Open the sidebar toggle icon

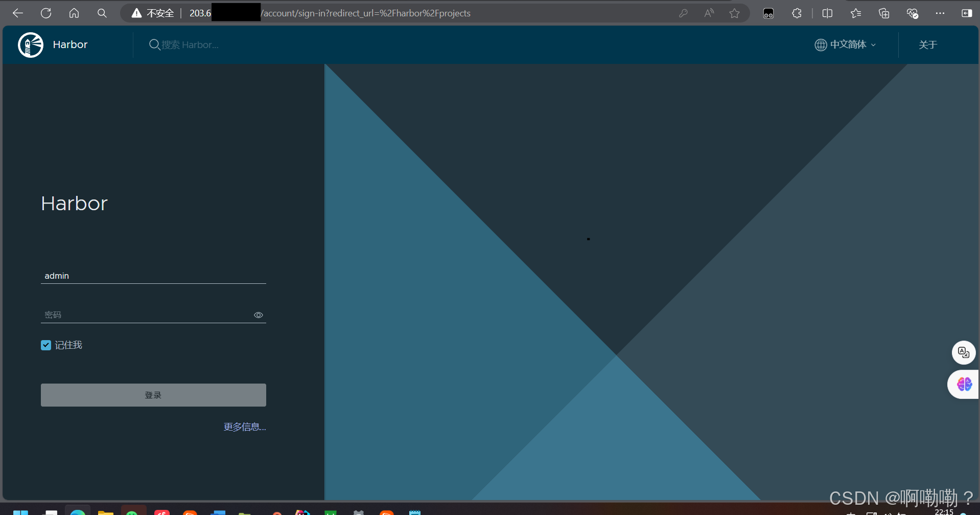point(967,13)
